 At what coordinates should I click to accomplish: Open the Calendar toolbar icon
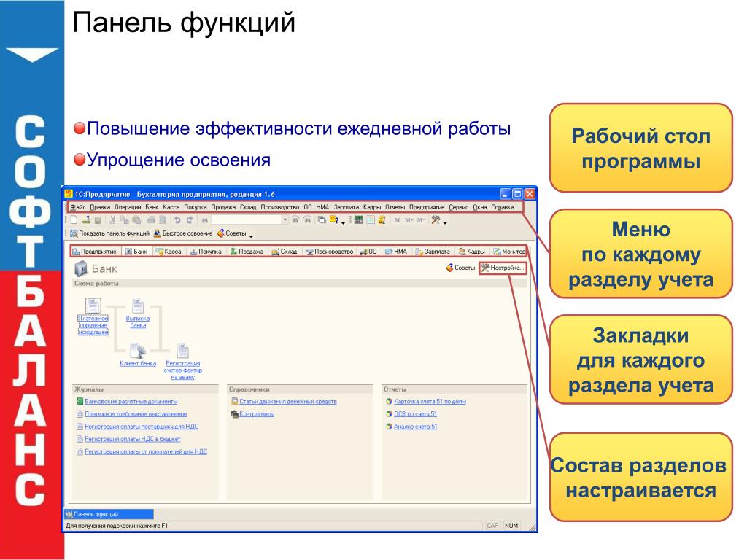(x=370, y=219)
